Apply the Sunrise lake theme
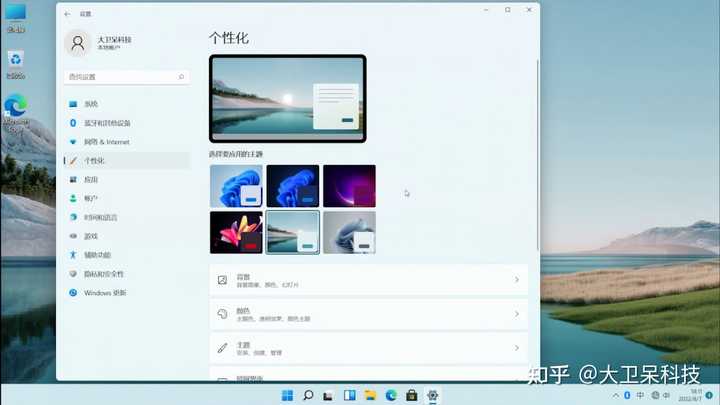 click(x=292, y=232)
